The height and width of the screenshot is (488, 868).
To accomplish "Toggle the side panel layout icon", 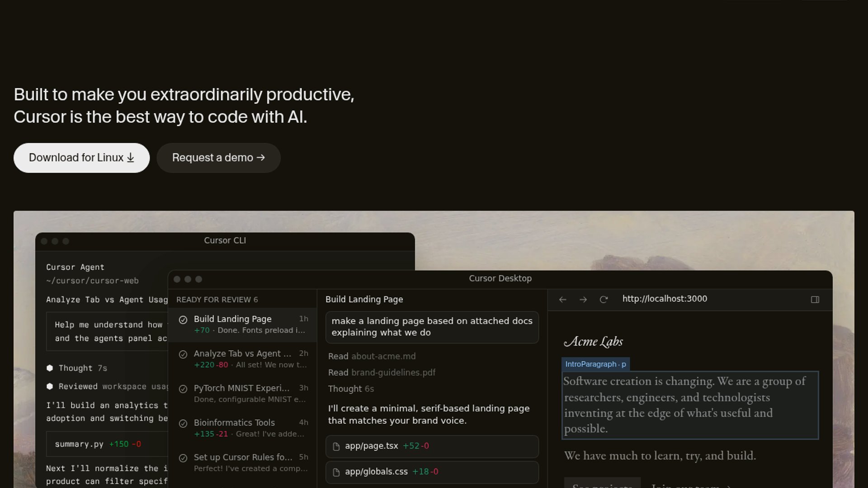I will pyautogui.click(x=815, y=300).
